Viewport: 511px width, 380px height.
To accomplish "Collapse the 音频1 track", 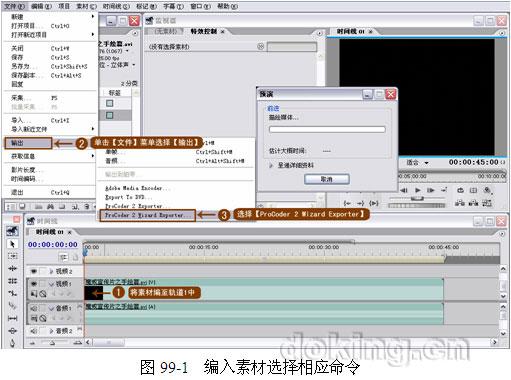I will 51,308.
